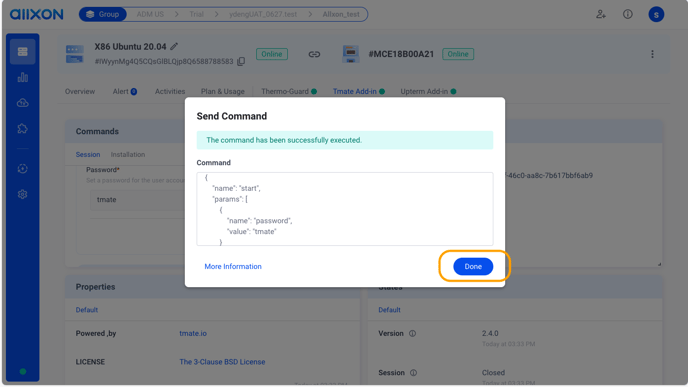Click the Command JSON text area
The height and width of the screenshot is (387, 688).
pos(345,209)
